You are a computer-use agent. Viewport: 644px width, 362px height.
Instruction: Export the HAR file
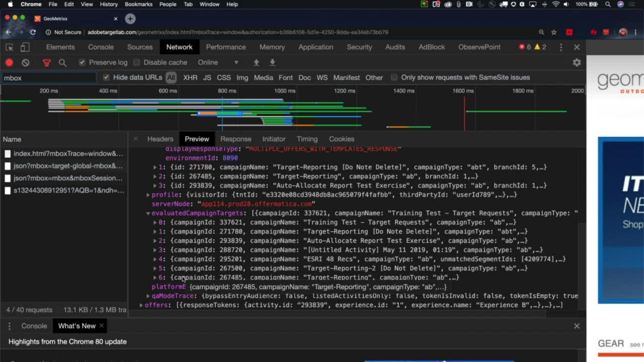tap(272, 62)
